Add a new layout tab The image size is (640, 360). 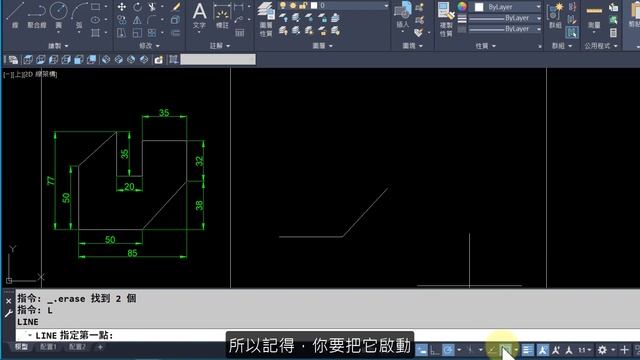100,347
